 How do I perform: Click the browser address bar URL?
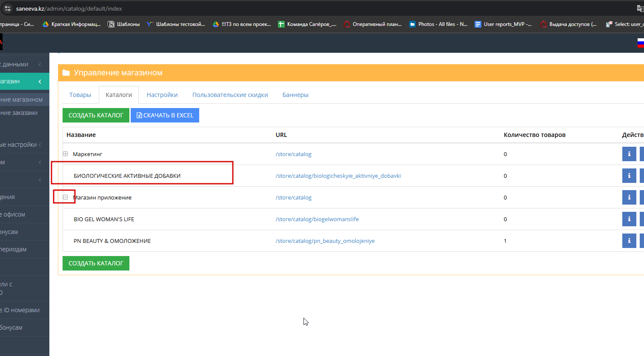click(x=69, y=9)
